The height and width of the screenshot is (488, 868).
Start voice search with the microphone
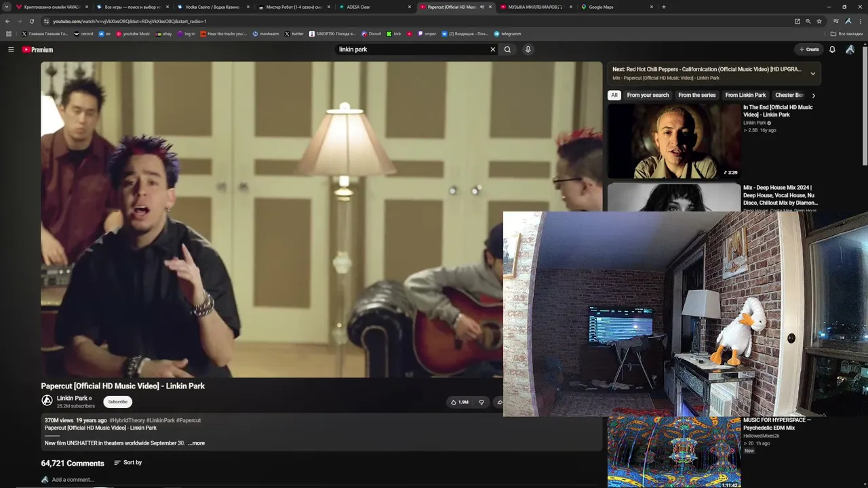(528, 49)
